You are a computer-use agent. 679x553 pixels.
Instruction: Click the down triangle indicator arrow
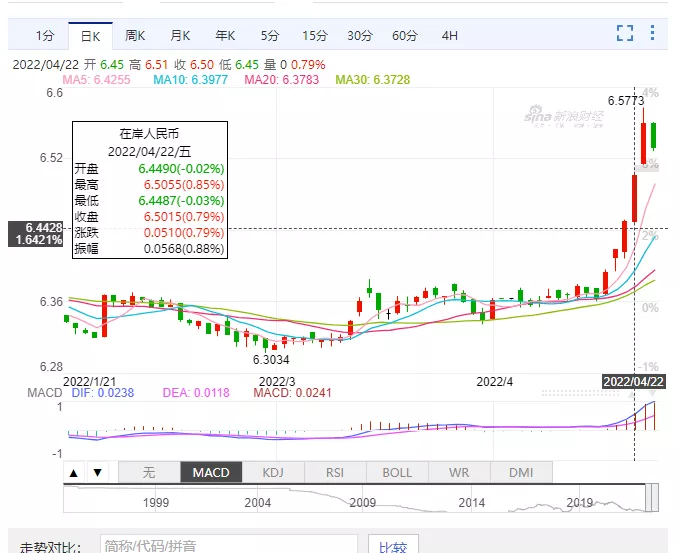[x=98, y=472]
